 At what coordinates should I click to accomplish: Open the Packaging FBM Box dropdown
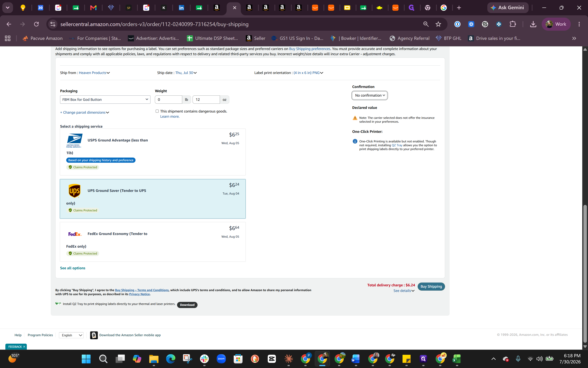pos(105,99)
